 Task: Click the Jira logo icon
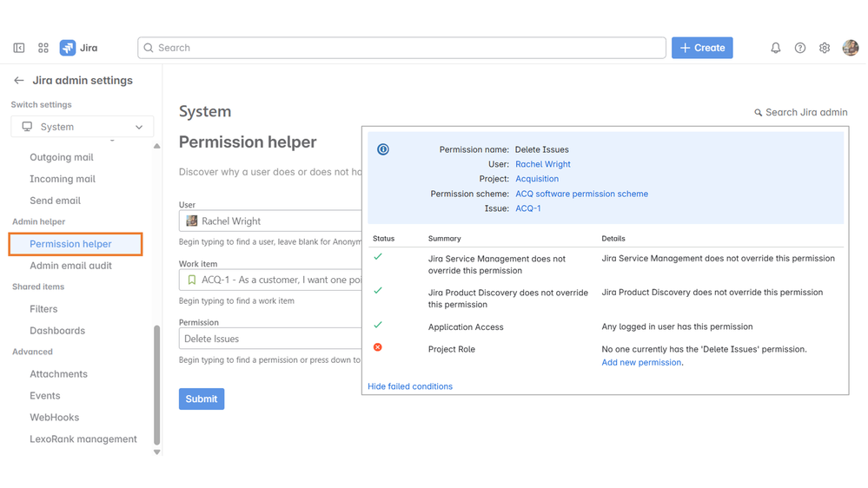(68, 48)
